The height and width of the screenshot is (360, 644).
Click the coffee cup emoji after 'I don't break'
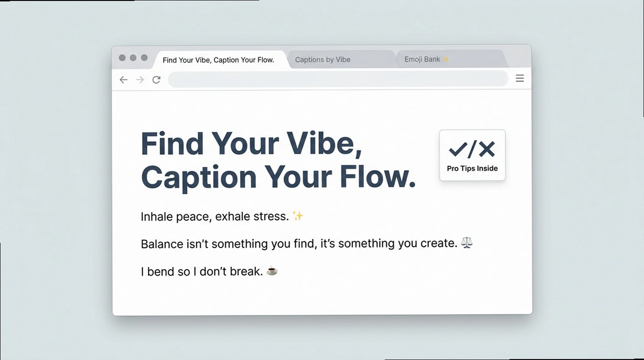(x=272, y=271)
